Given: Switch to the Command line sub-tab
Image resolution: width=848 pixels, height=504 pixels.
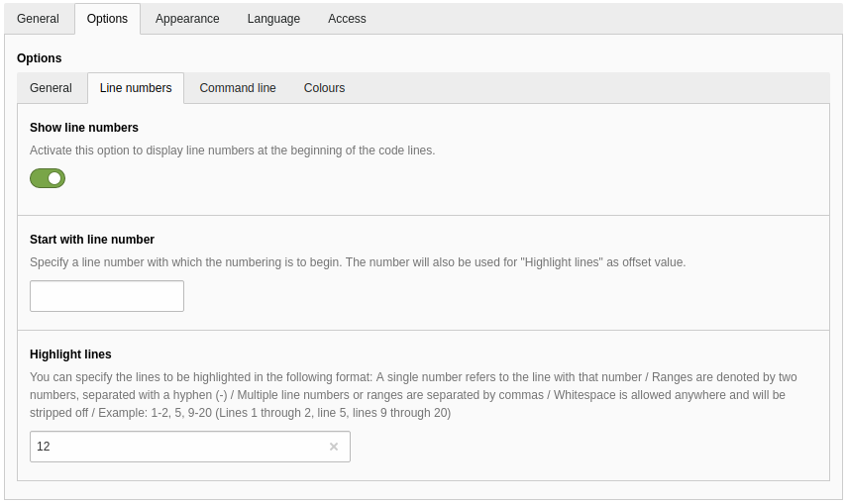Looking at the screenshot, I should 238,88.
